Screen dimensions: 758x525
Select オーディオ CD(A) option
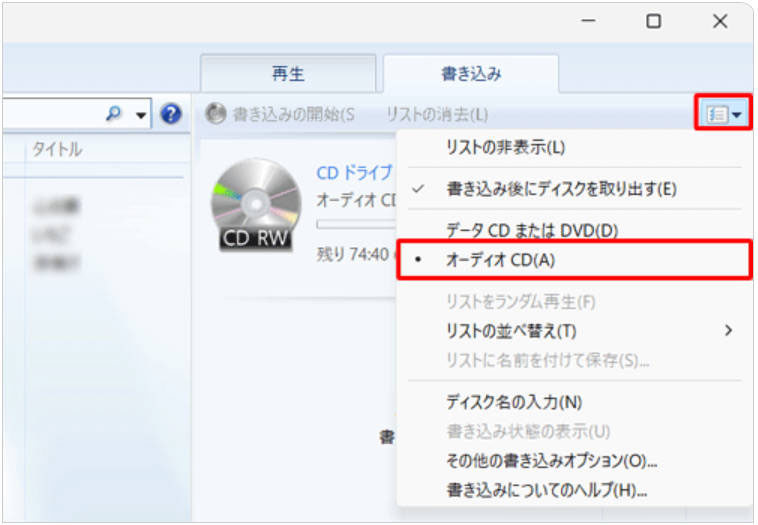pos(574,260)
